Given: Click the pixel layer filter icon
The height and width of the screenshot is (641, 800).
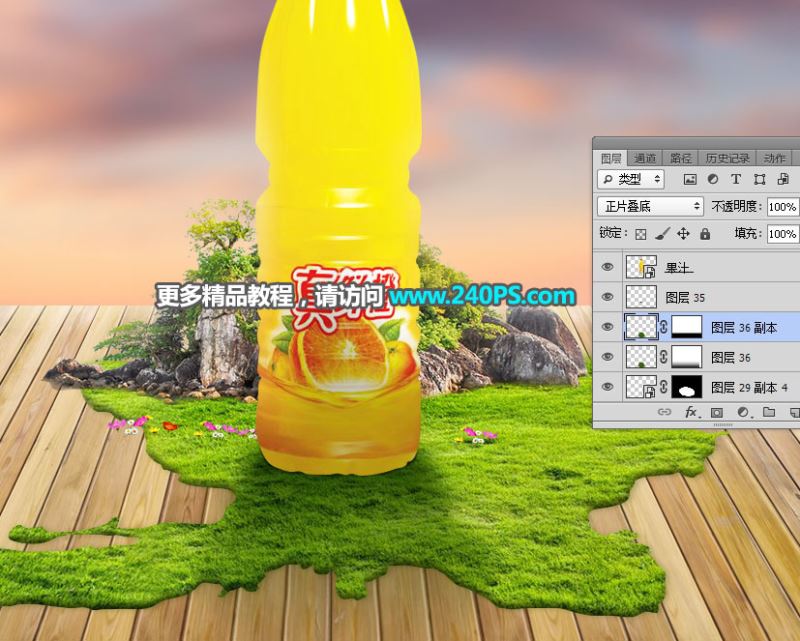Looking at the screenshot, I should click(690, 179).
